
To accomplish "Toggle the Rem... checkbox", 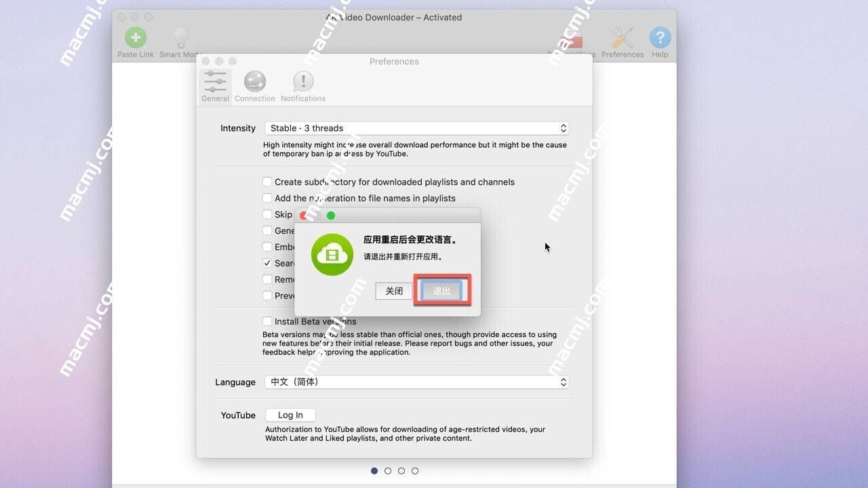I will [267, 279].
